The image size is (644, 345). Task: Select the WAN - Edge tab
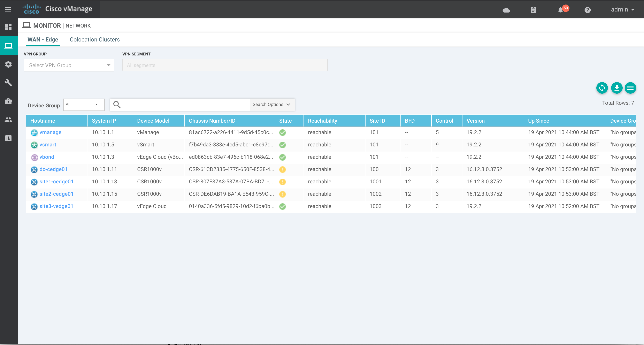43,39
